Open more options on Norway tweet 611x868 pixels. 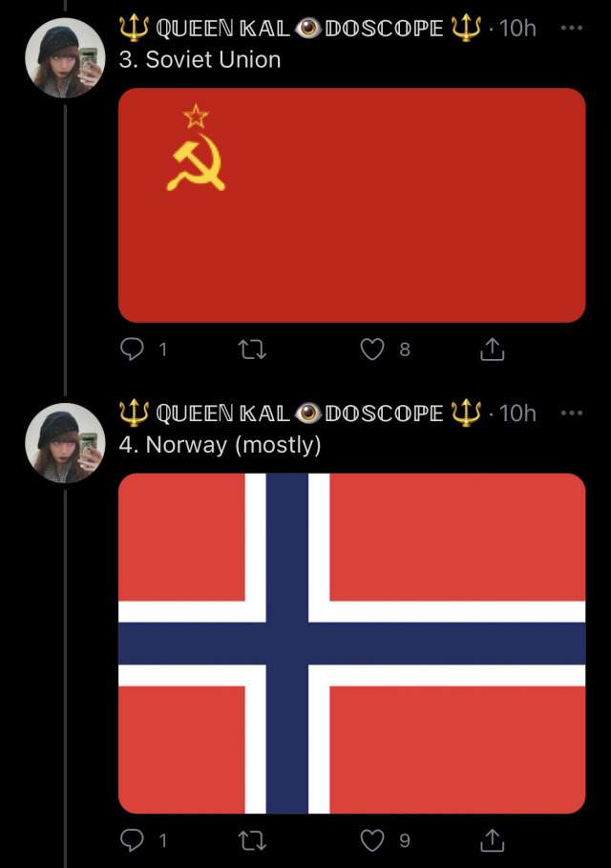tap(572, 413)
